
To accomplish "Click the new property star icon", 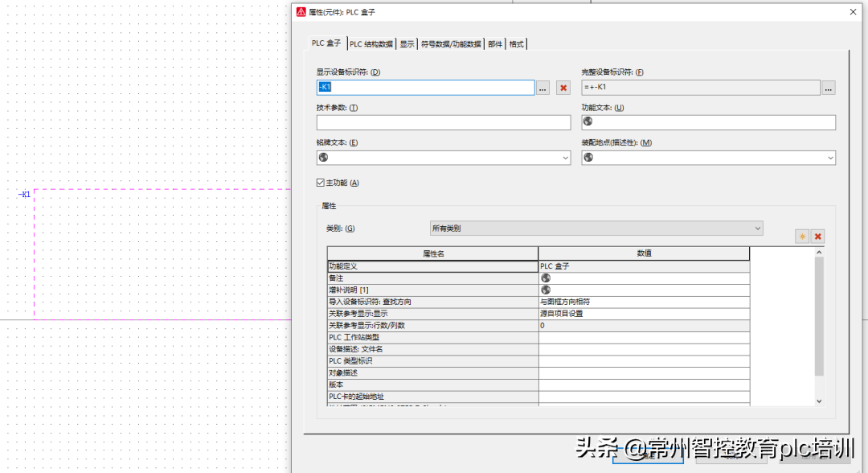I will tap(801, 236).
